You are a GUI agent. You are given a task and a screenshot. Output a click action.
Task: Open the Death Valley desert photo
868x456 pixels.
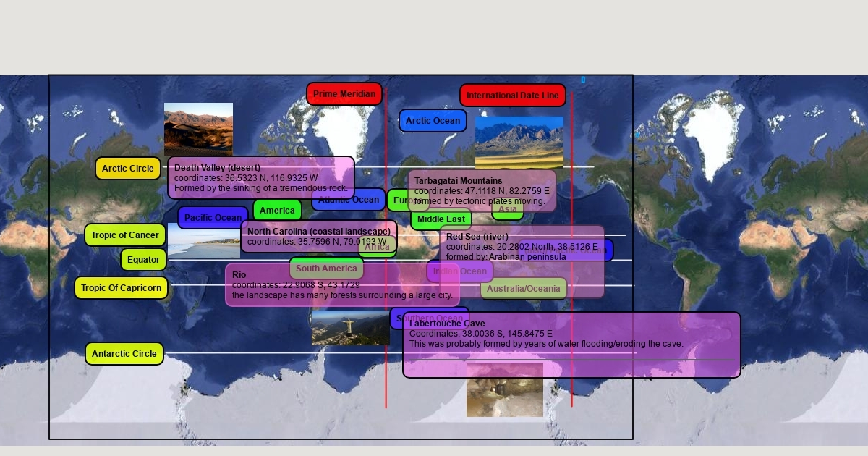(198, 130)
